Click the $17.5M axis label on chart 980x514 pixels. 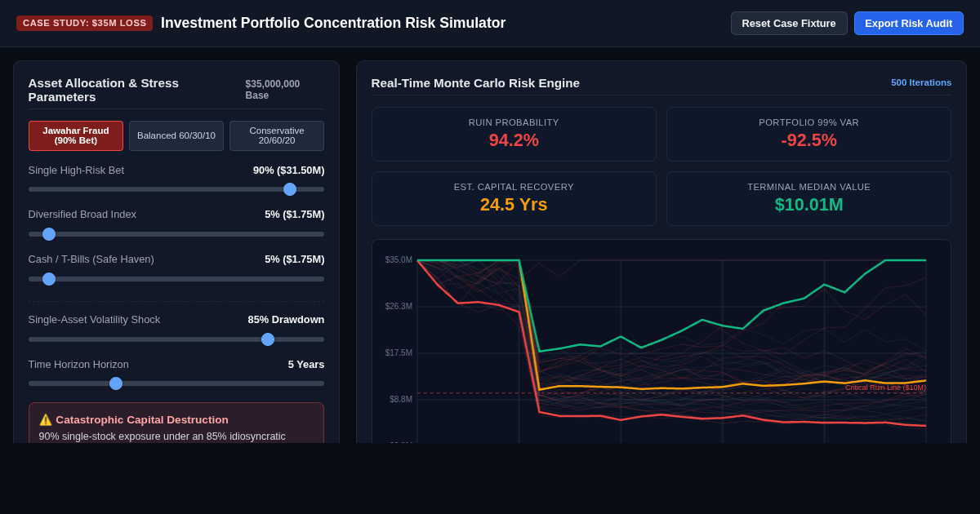399,353
